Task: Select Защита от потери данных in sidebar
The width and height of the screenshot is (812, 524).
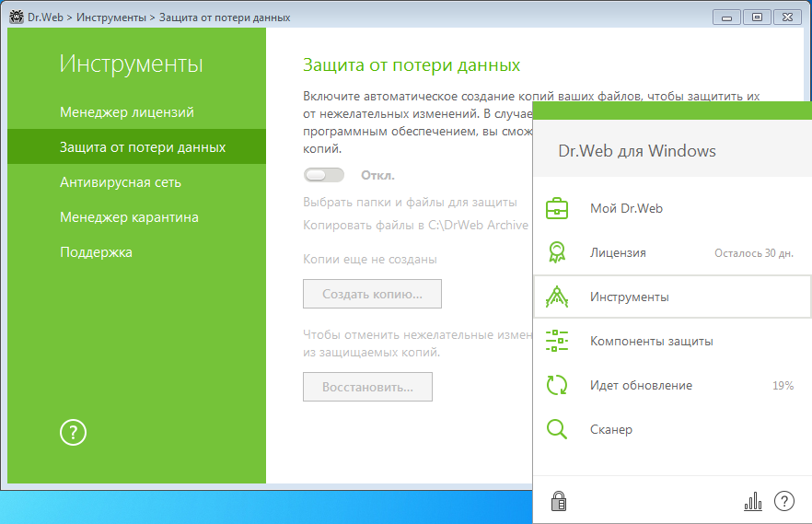Action: coord(136,147)
